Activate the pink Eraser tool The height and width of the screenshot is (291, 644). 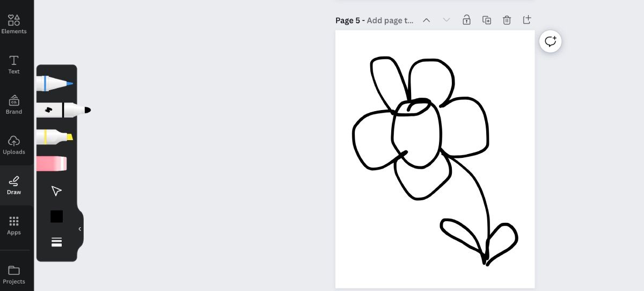pyautogui.click(x=52, y=164)
